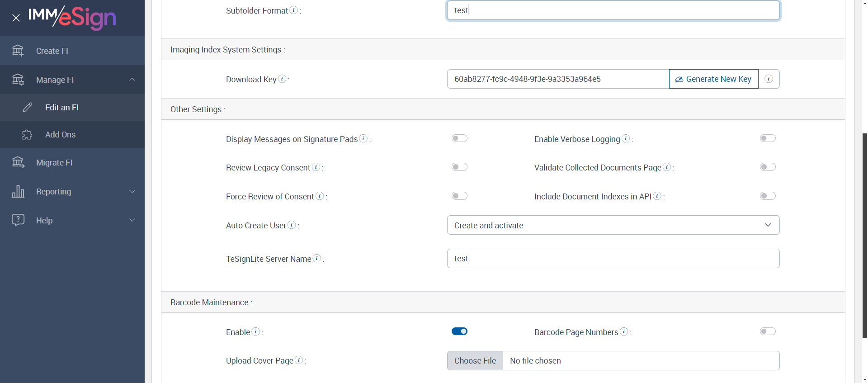Enable the Barcode Page Numbers switch

tap(768, 331)
